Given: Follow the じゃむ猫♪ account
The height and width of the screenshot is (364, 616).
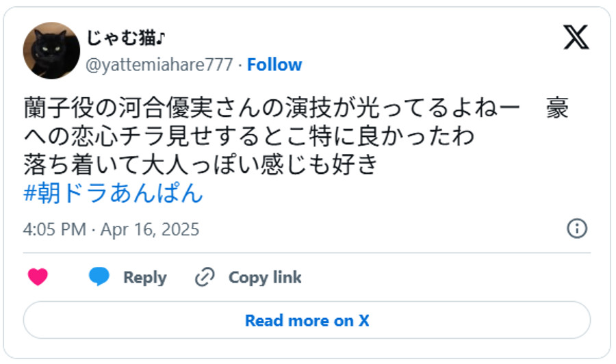Looking at the screenshot, I should coord(274,65).
